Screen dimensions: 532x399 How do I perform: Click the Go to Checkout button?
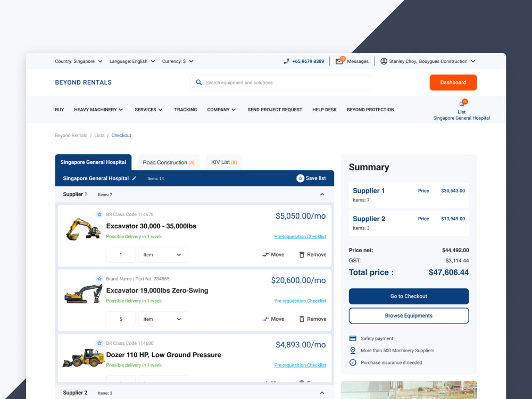(x=408, y=296)
